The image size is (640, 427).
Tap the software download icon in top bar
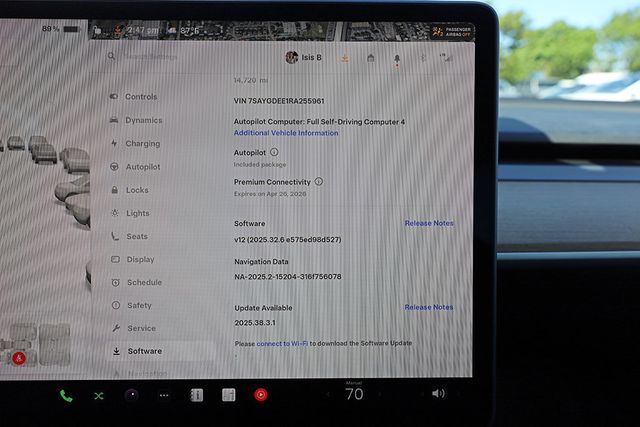345,58
